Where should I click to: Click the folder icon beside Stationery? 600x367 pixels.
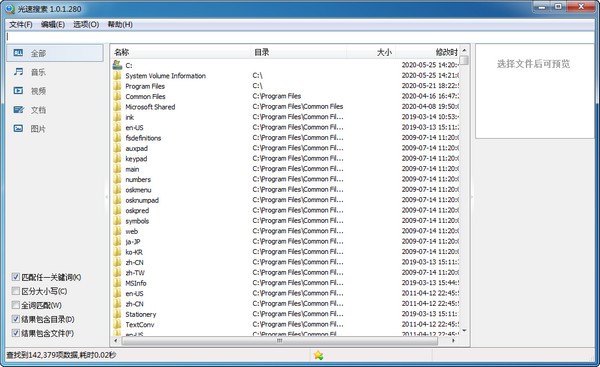[x=117, y=314]
